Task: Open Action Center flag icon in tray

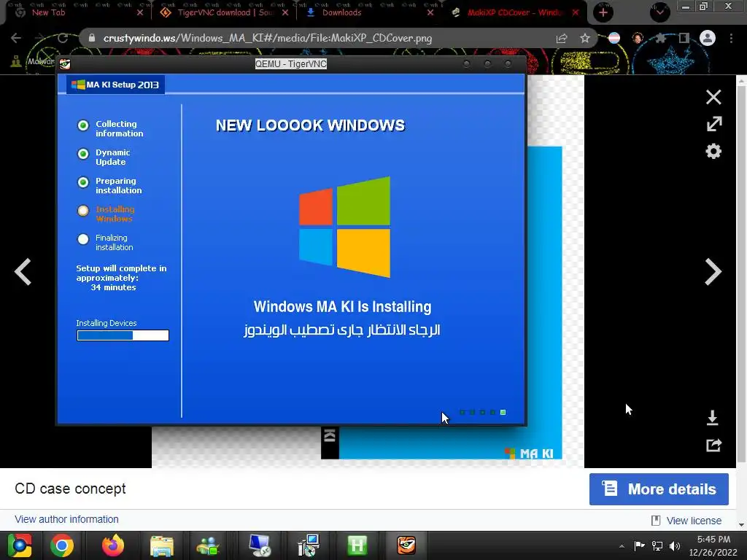Action: [x=639, y=545]
